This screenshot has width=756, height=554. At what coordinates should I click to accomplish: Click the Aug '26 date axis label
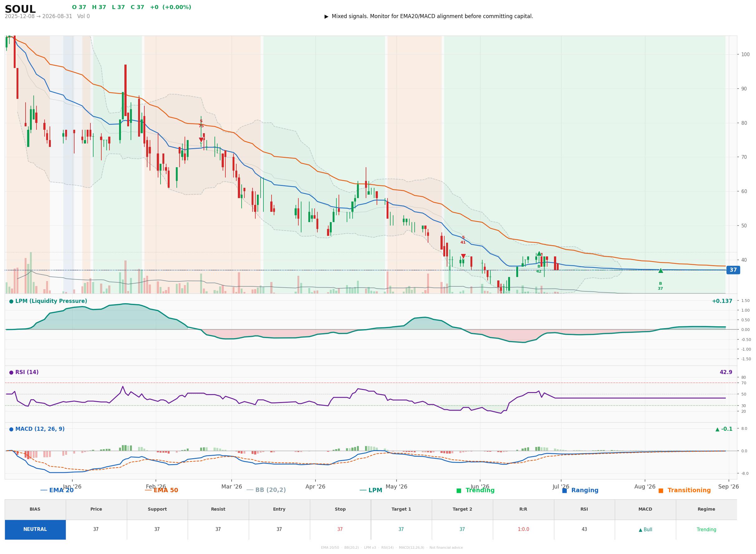(x=645, y=487)
